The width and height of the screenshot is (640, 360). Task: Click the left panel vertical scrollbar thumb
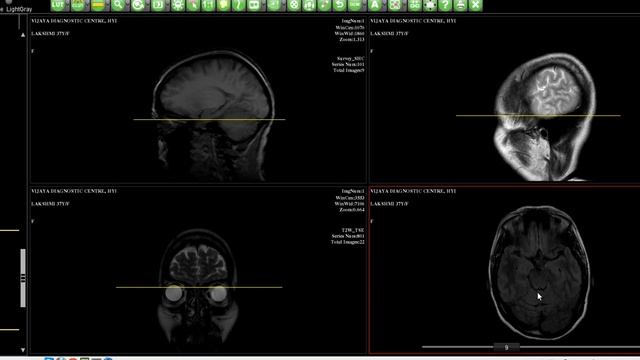pyautogui.click(x=23, y=278)
